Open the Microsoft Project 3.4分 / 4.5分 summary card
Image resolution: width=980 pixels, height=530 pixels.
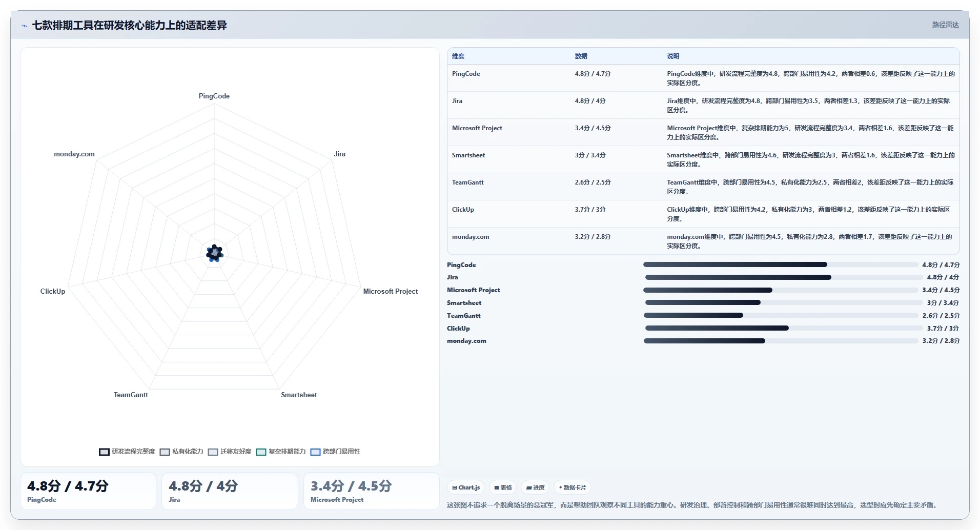coord(372,491)
